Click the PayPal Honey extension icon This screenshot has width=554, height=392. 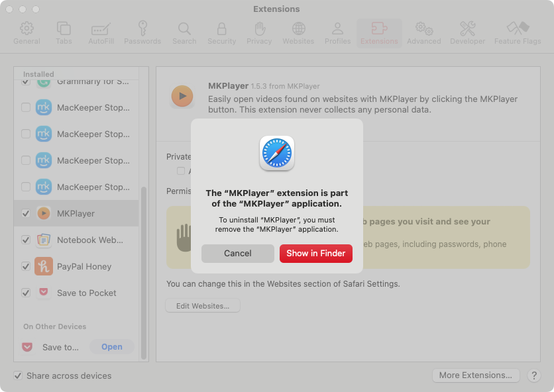pyautogui.click(x=44, y=266)
